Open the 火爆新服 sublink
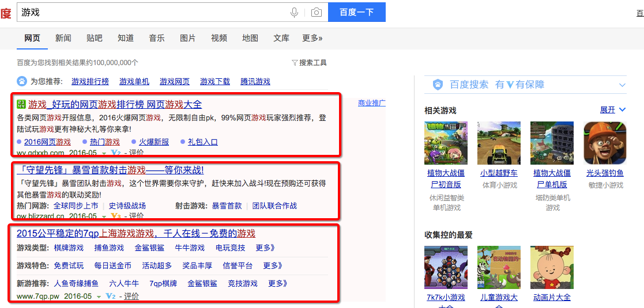 click(153, 142)
